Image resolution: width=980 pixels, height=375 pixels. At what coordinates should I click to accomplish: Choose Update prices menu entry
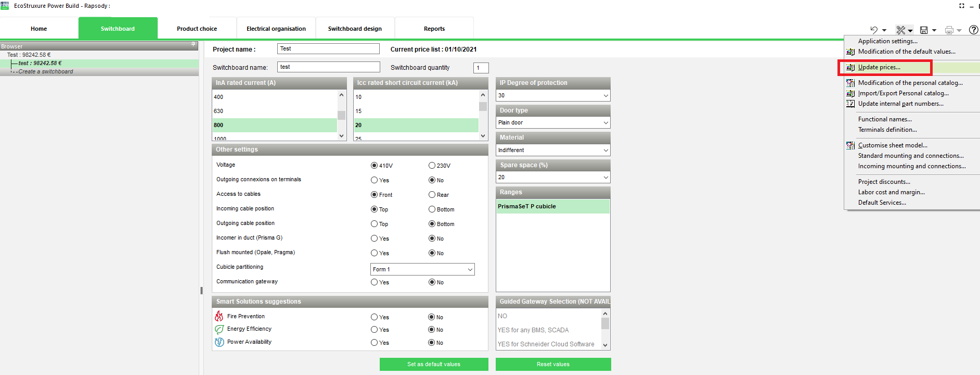879,67
